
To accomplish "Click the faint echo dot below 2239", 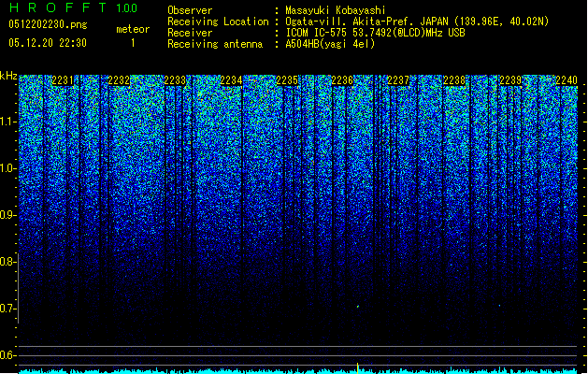I will click(499, 306).
